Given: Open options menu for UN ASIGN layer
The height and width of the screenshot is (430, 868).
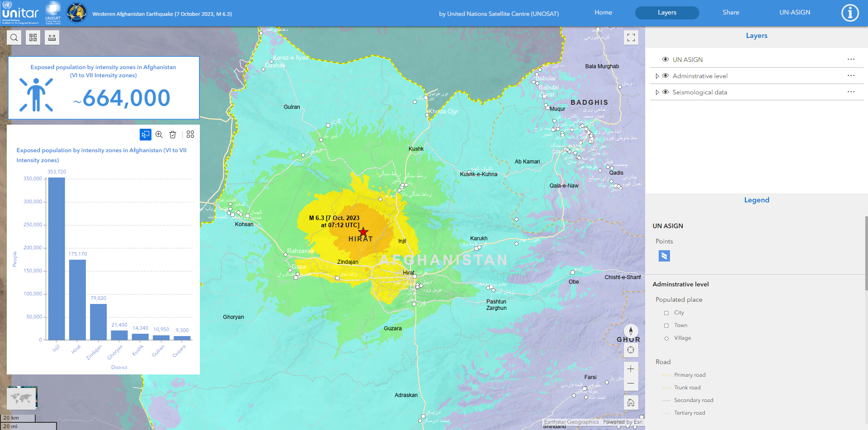Looking at the screenshot, I should tap(851, 60).
